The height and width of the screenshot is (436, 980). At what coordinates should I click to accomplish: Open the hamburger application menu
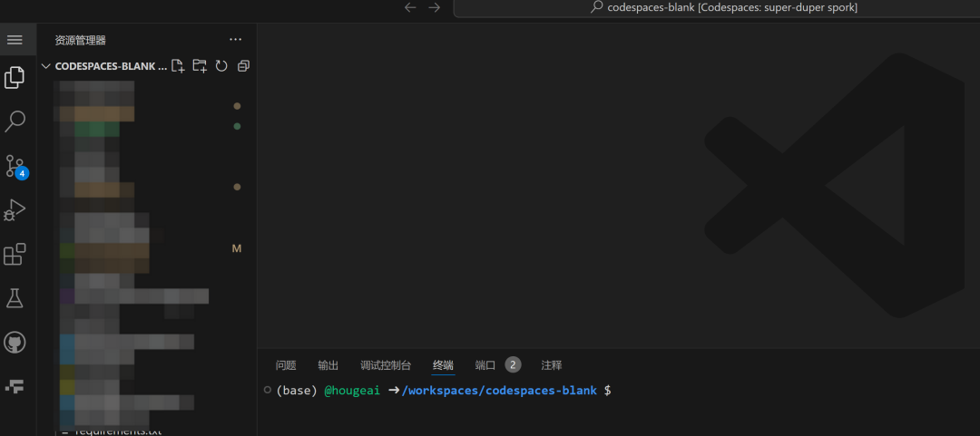[15, 40]
